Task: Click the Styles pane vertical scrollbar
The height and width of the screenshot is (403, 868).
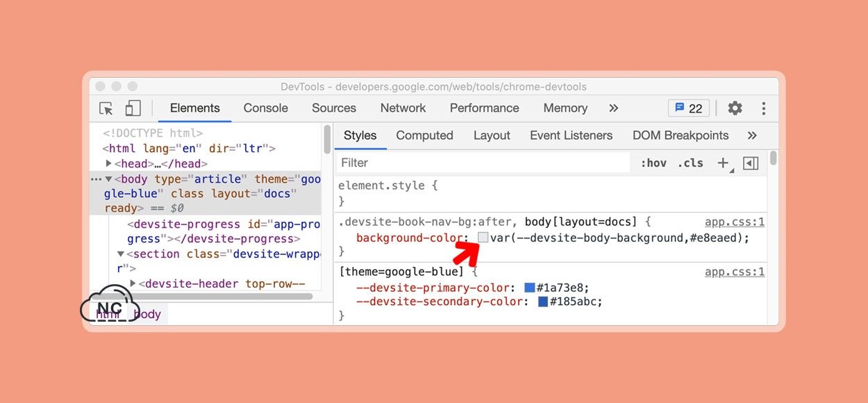Action: click(x=773, y=158)
